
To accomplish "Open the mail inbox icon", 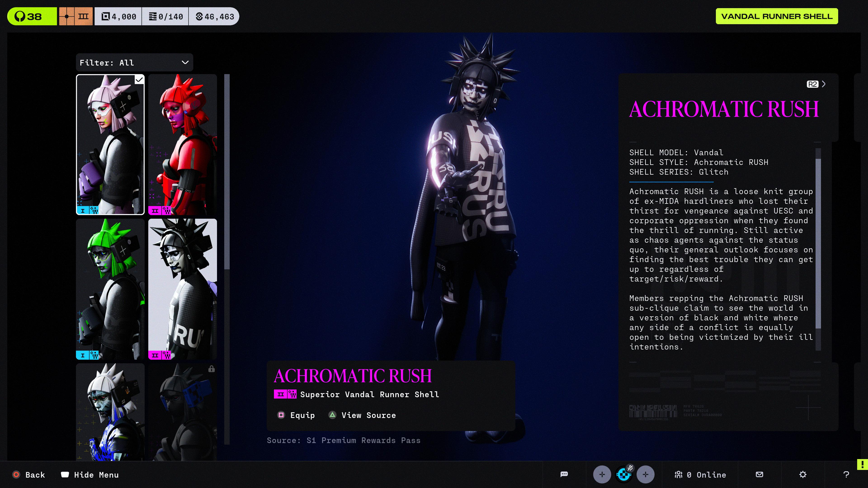I will [759, 474].
